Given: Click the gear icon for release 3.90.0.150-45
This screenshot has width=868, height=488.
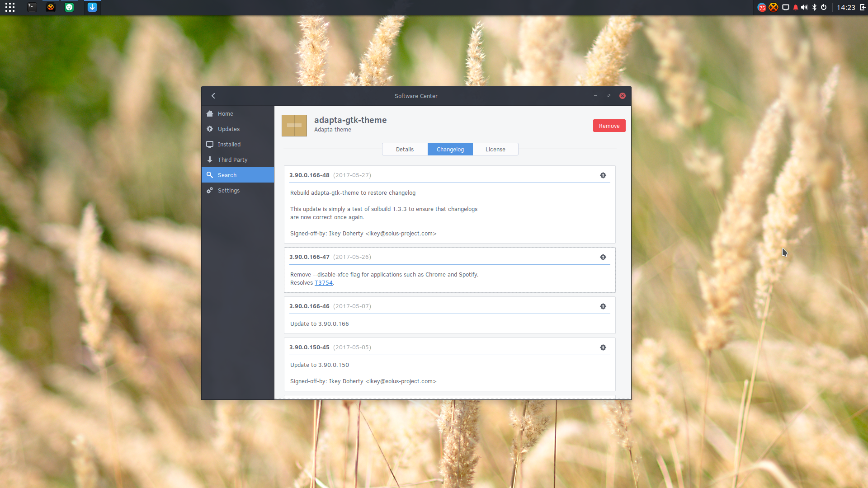Looking at the screenshot, I should click(603, 347).
